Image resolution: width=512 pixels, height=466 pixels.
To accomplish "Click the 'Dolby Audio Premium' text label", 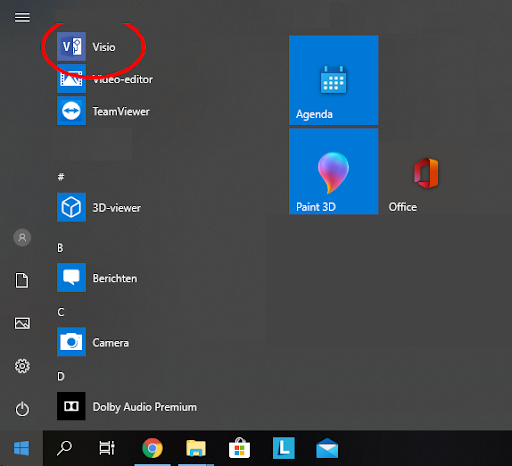I will 145,407.
